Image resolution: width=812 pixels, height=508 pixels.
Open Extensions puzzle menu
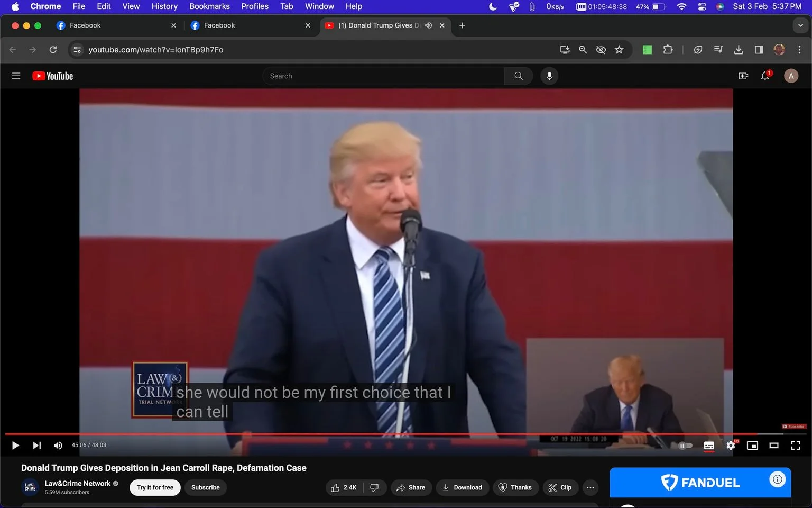(668, 50)
